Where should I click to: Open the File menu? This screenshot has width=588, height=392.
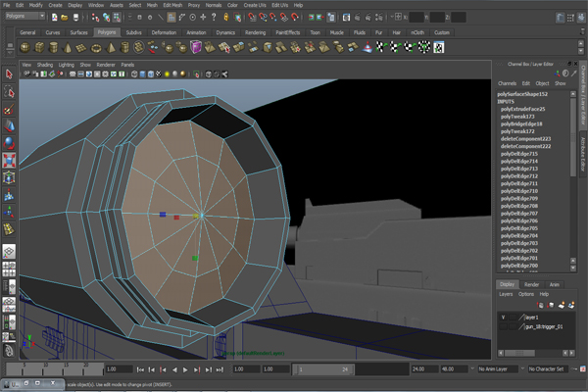point(7,5)
